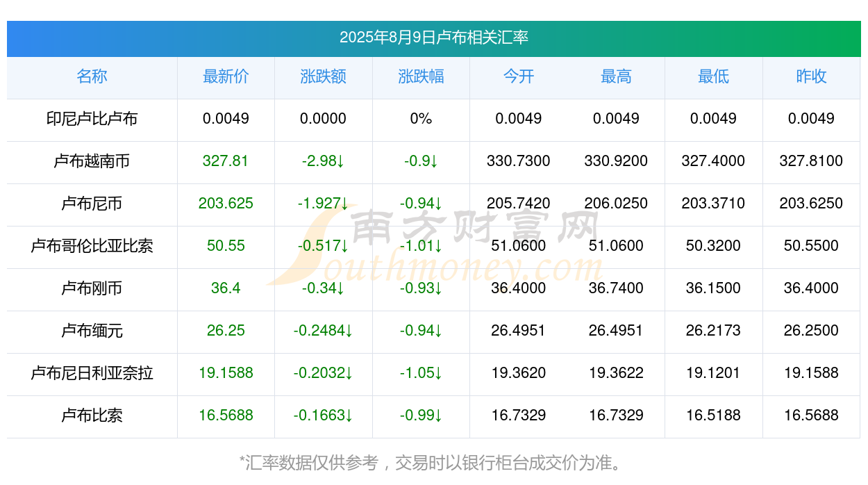Click low value 327.4000
The height and width of the screenshot is (485, 868).
(x=714, y=161)
